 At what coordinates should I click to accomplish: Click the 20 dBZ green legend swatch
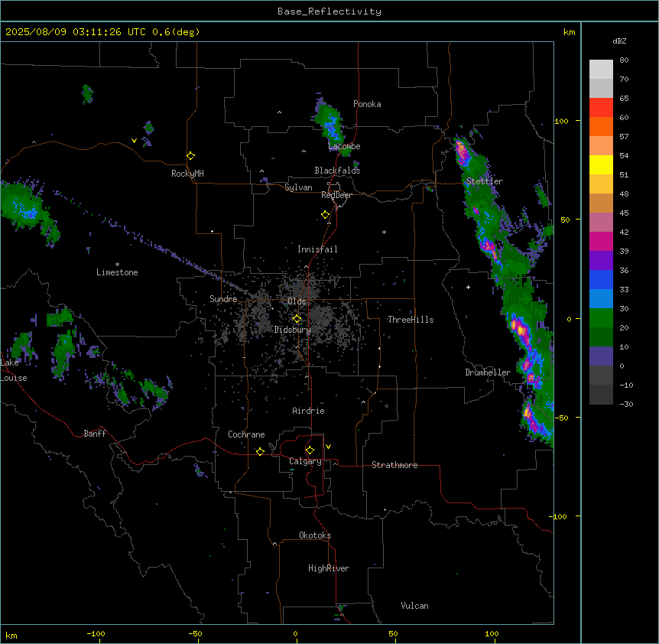point(601,337)
